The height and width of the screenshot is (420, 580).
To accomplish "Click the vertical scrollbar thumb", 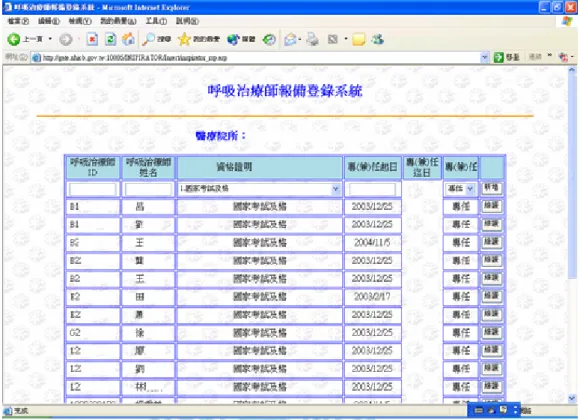I will tap(572, 176).
